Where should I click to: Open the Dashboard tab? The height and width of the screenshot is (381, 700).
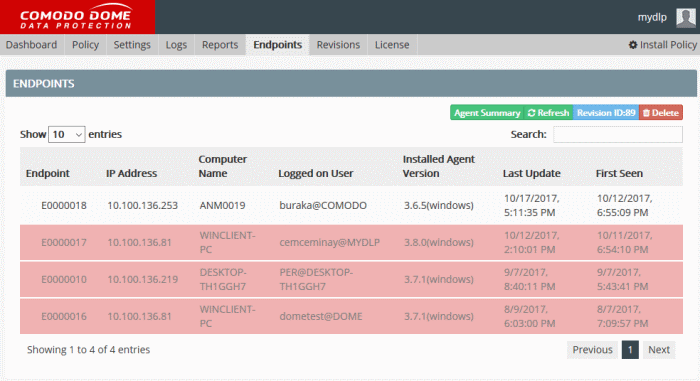[x=32, y=45]
